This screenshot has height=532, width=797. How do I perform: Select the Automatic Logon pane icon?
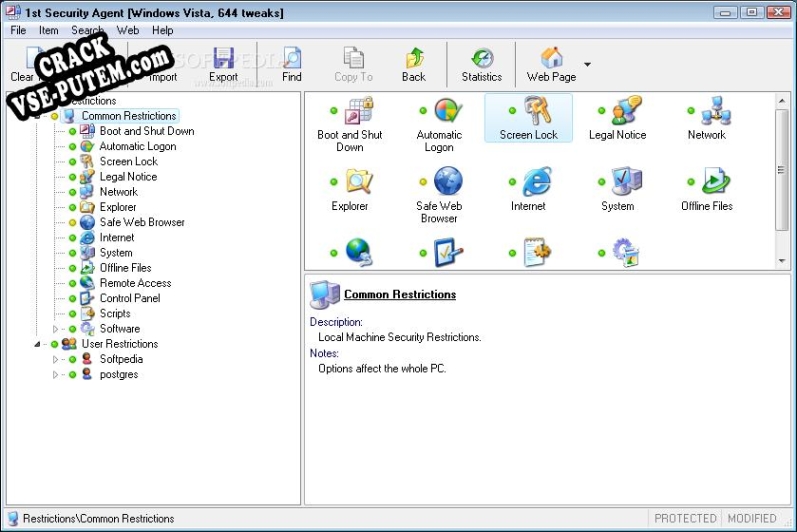click(x=439, y=124)
